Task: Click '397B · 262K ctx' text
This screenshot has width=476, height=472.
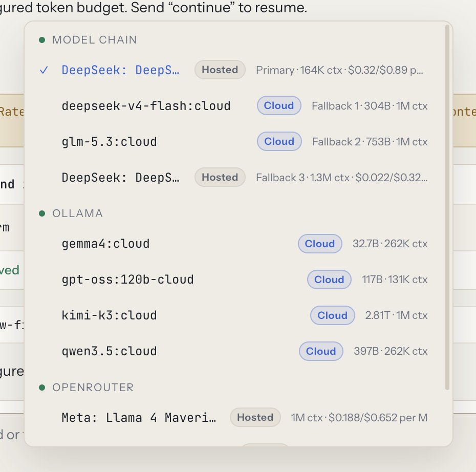Action: (x=391, y=351)
